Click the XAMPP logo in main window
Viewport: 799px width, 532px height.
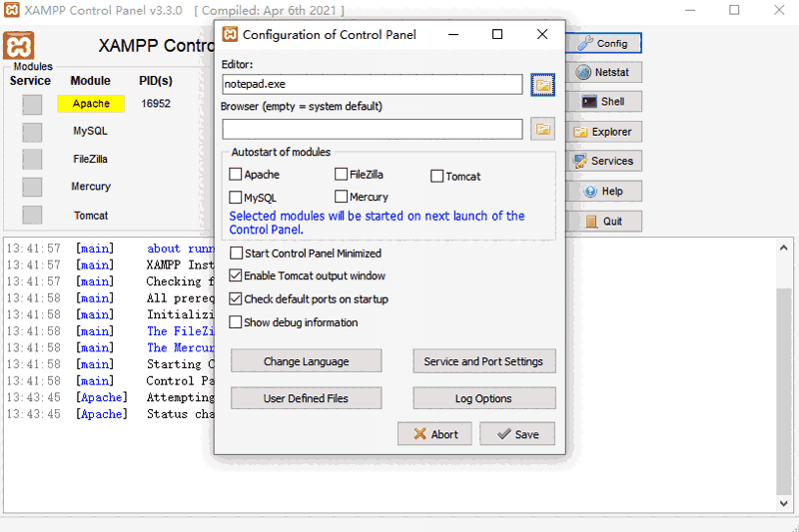[x=19, y=46]
